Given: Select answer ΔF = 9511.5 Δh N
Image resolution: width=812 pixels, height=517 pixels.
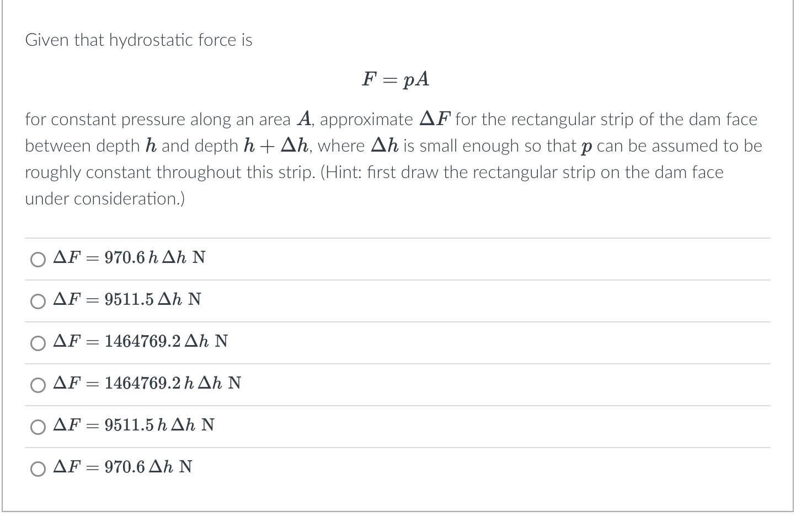Looking at the screenshot, I should pyautogui.click(x=38, y=301).
